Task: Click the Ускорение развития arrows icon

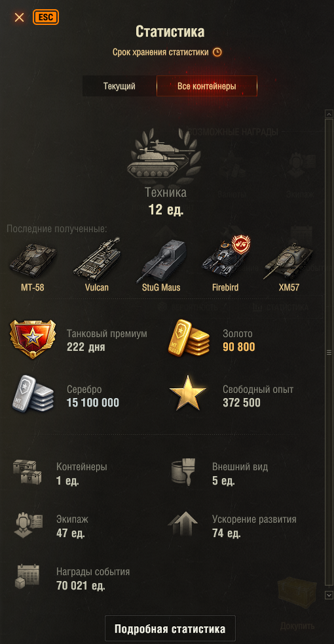Action: pyautogui.click(x=183, y=523)
